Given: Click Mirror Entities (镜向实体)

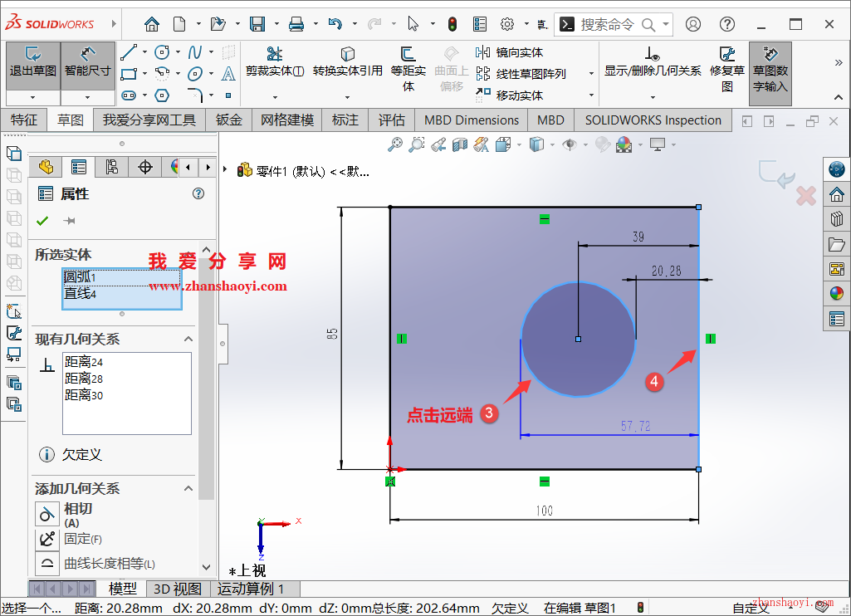Looking at the screenshot, I should point(509,52).
